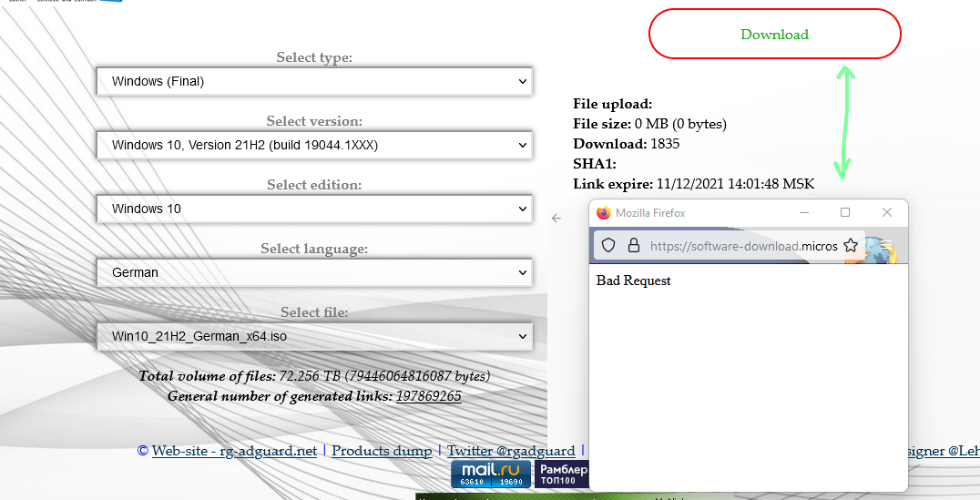Click the Рамблер ТОП100 badge
980x500 pixels.
(x=562, y=474)
